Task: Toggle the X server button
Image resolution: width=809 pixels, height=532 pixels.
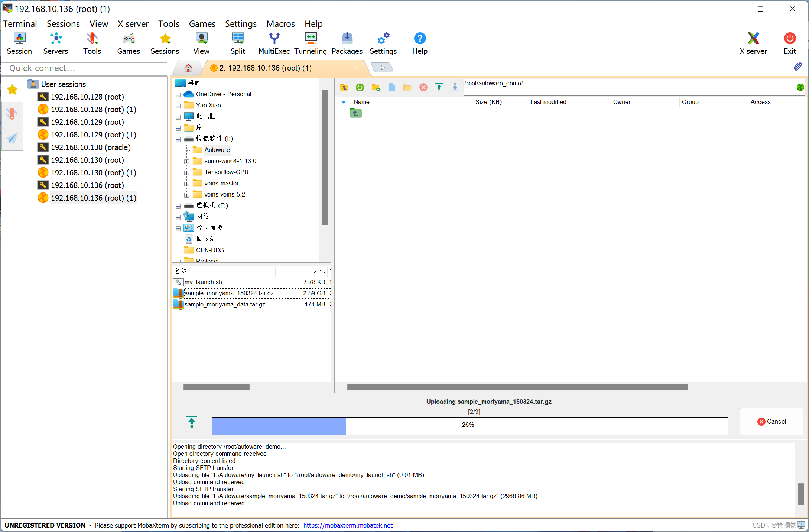Action: (753, 44)
